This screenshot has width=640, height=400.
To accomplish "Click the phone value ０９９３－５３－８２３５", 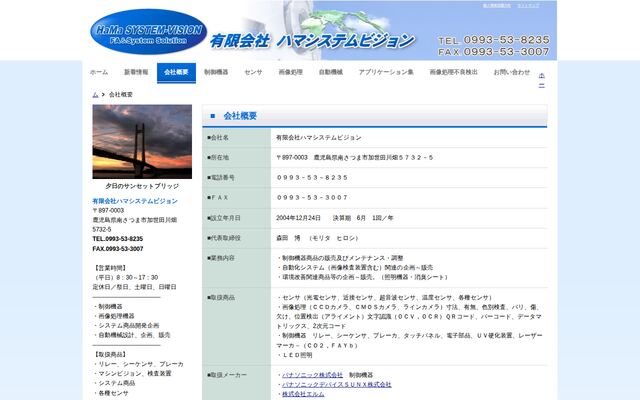I will 312,178.
